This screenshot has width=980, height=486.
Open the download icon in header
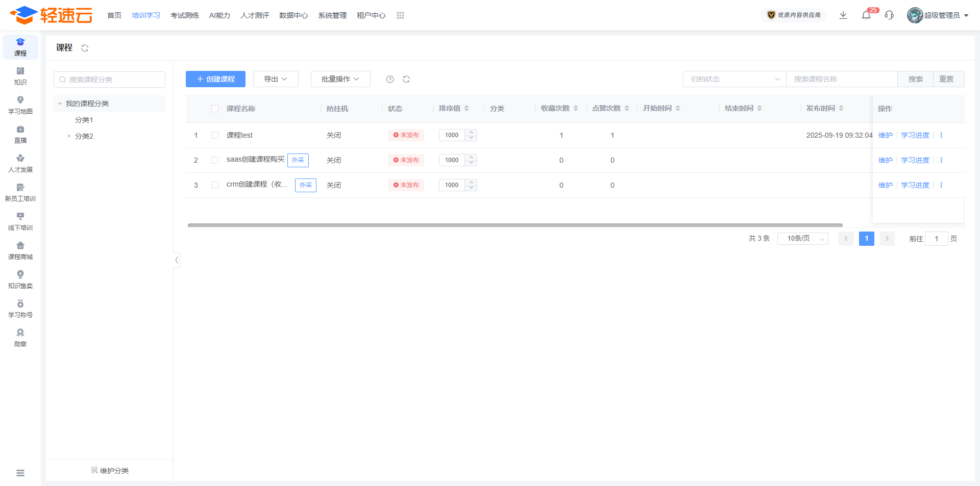[843, 15]
